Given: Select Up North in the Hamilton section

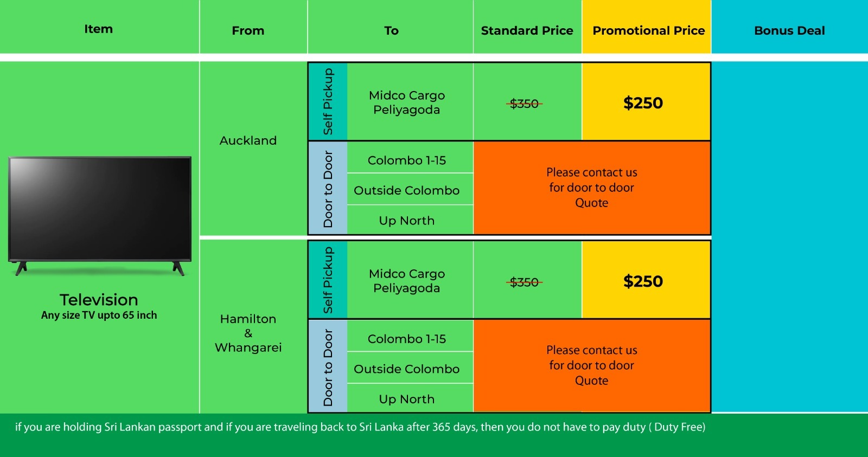Looking at the screenshot, I should pos(407,400).
